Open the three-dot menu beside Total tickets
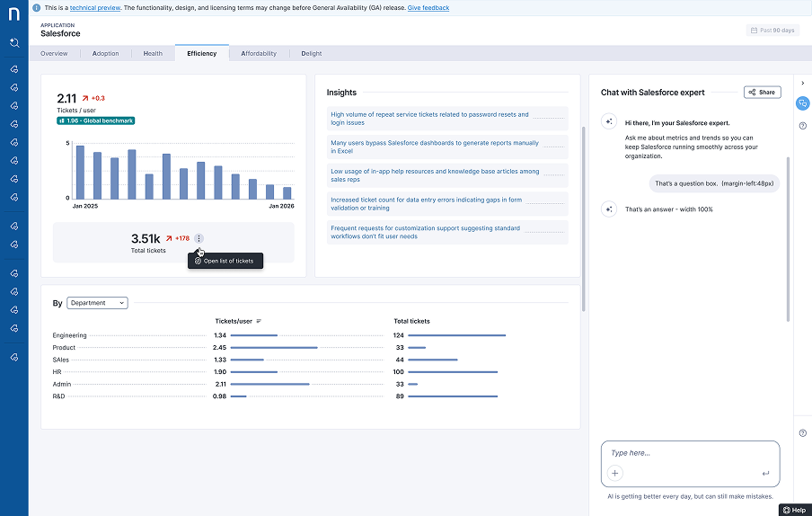Image resolution: width=812 pixels, height=516 pixels. (x=199, y=238)
